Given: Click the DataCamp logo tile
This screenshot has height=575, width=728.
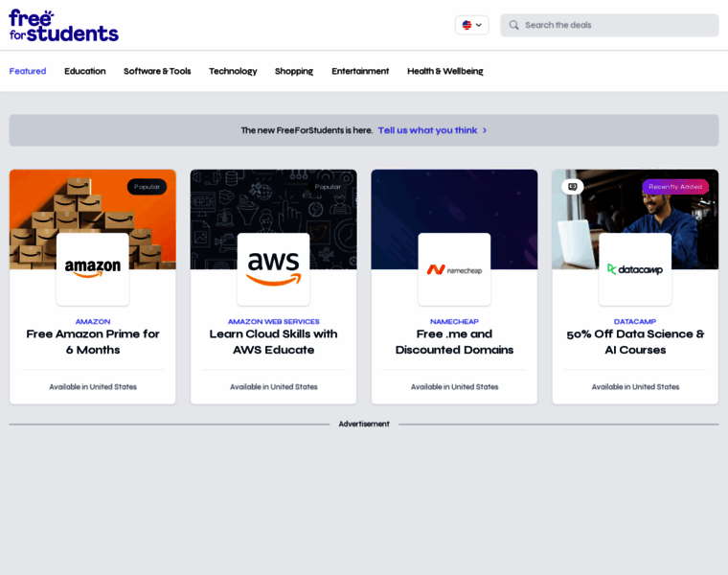Looking at the screenshot, I should click(x=635, y=269).
